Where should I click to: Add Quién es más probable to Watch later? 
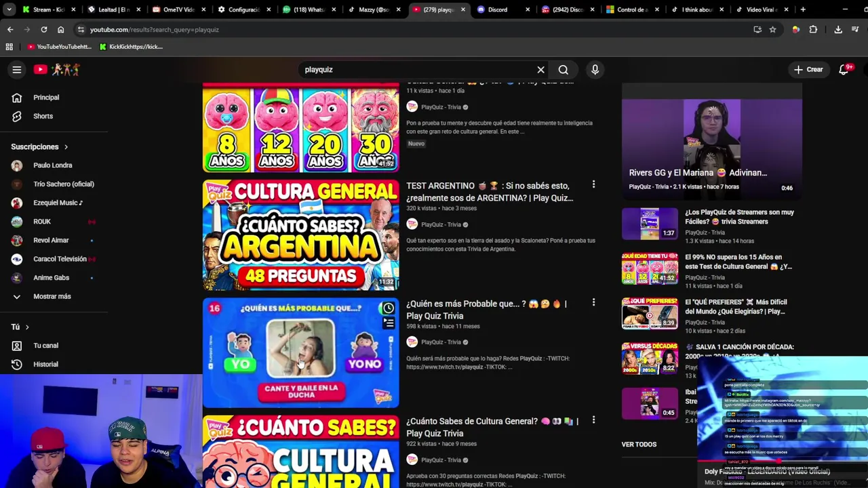click(x=389, y=308)
